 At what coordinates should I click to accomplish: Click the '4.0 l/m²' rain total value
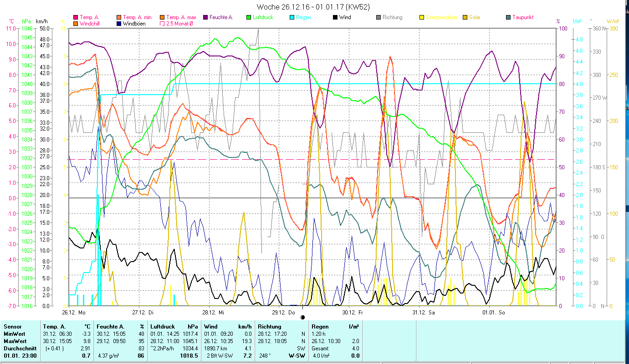click(x=321, y=356)
